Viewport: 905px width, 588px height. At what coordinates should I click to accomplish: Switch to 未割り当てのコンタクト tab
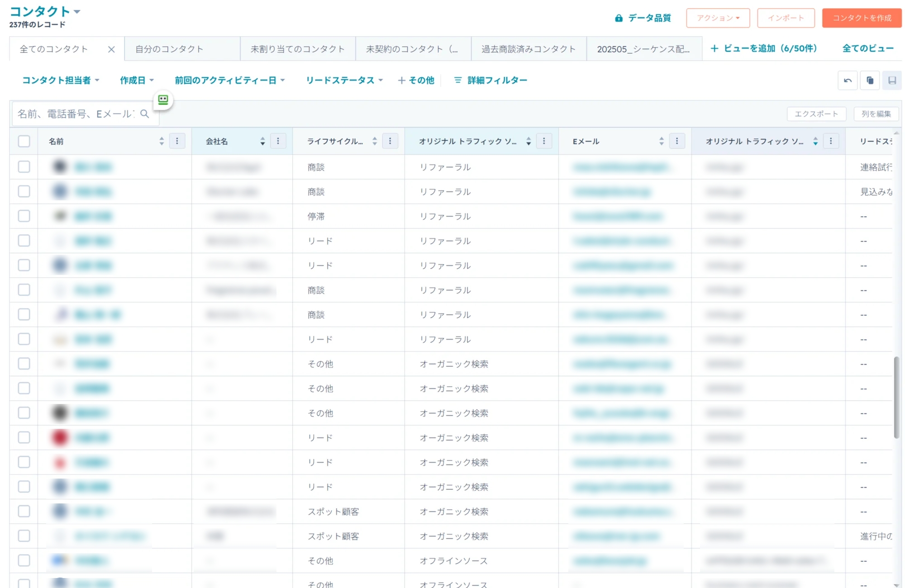coord(298,49)
